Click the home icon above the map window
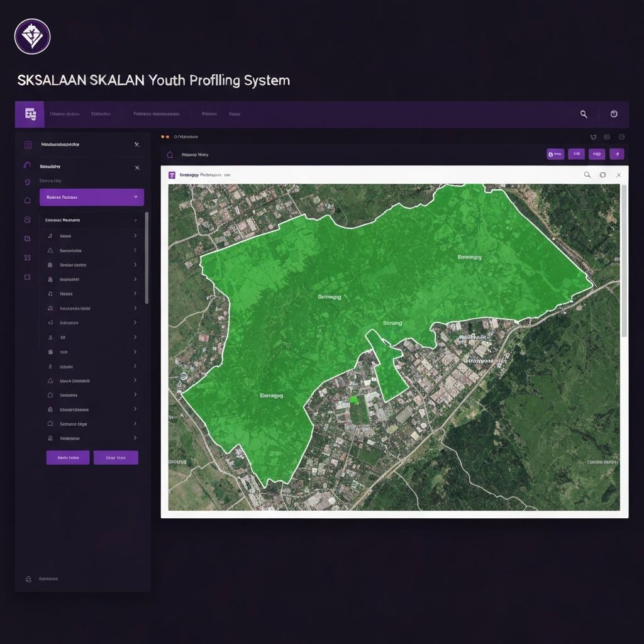This screenshot has height=644, width=644. pyautogui.click(x=170, y=154)
